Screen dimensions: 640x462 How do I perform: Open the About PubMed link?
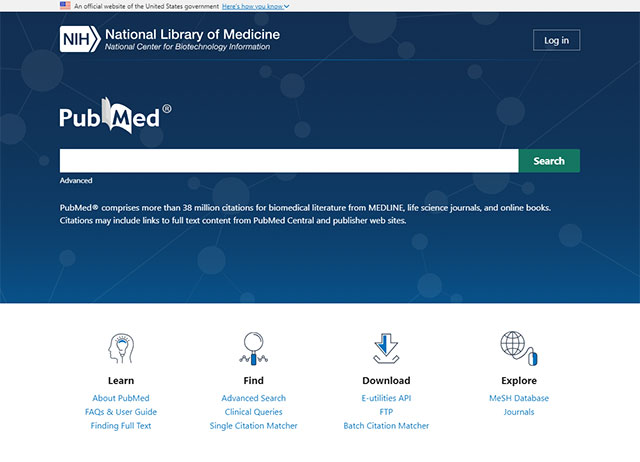pyautogui.click(x=120, y=398)
